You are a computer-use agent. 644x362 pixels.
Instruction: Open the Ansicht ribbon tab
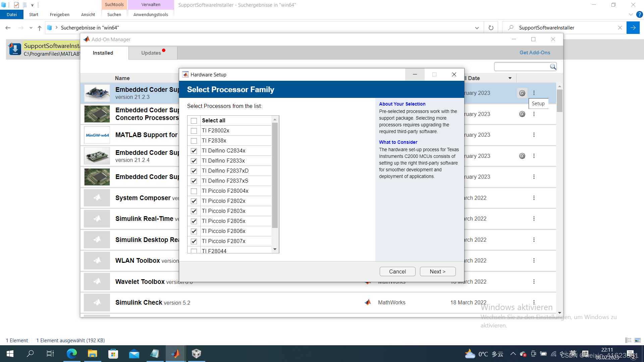point(88,14)
